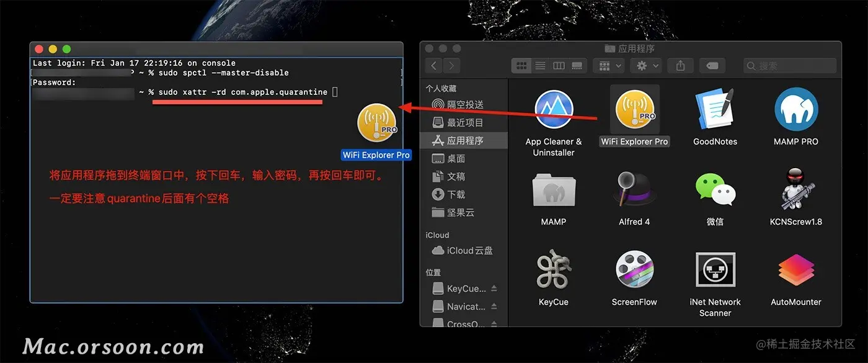Eject the Navicat… volume
868x363 pixels.
tap(494, 307)
